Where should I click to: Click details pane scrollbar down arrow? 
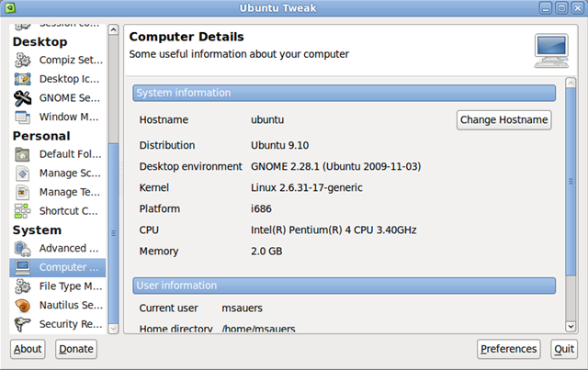pos(571,327)
